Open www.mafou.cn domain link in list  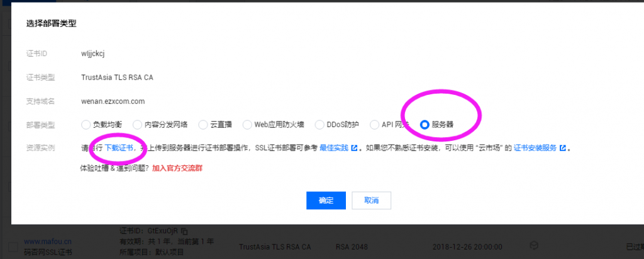pos(48,241)
